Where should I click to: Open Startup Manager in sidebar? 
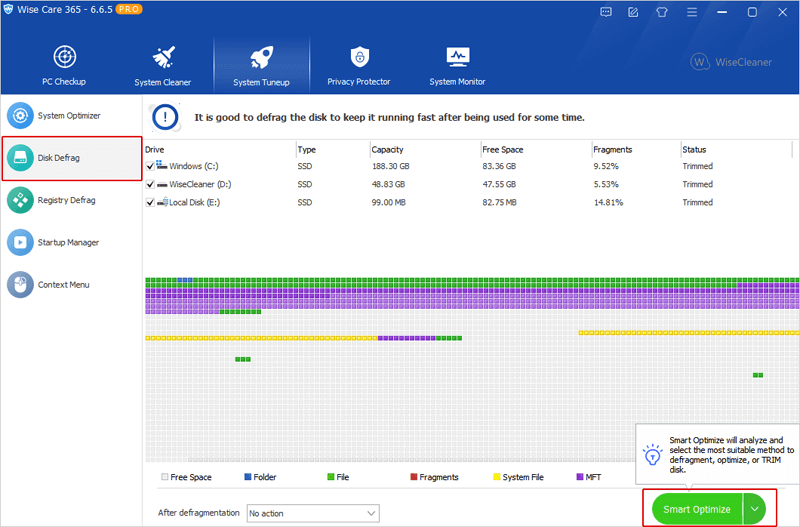coord(71,243)
